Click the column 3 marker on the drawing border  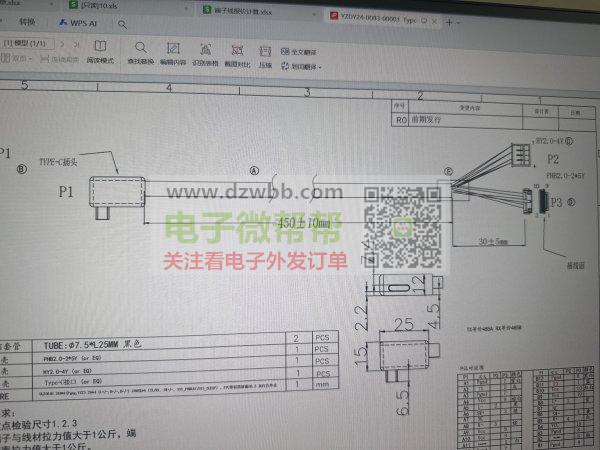pos(307,92)
